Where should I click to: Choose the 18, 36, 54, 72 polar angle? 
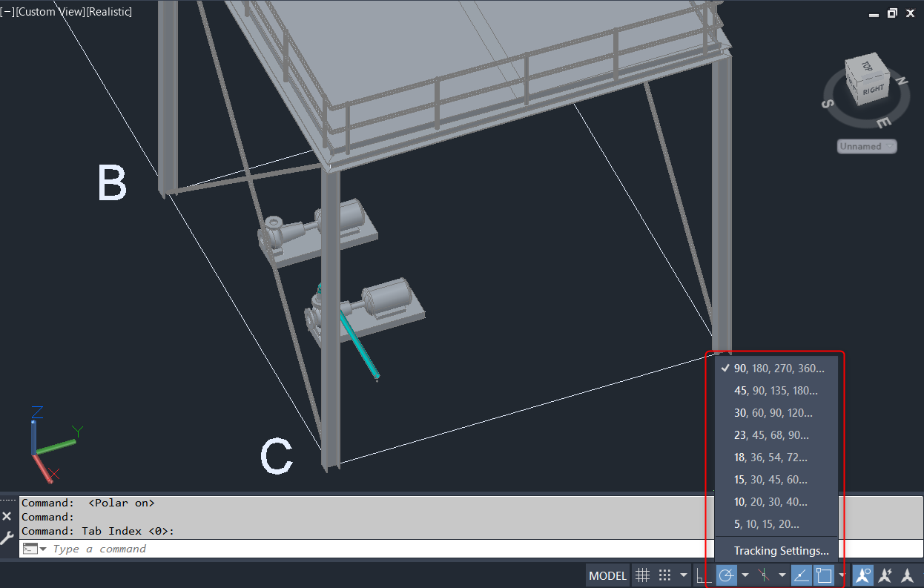point(776,457)
